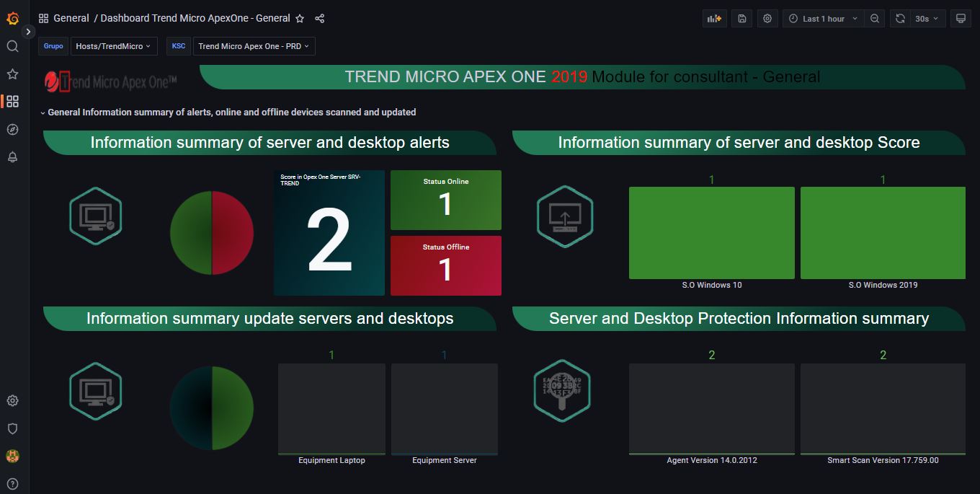980x494 pixels.
Task: Save the dashboard with disk icon
Action: [742, 19]
